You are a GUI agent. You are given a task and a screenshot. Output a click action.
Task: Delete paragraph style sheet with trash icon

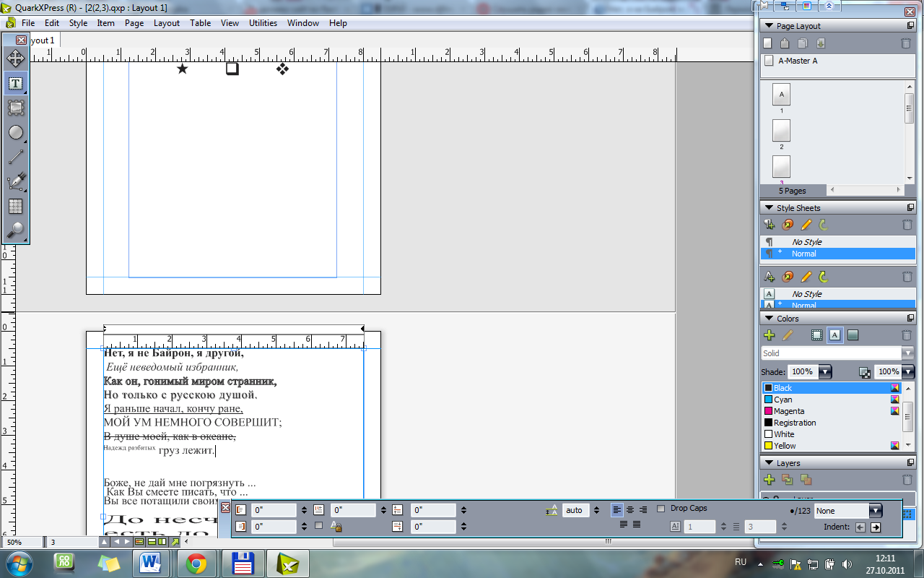(907, 225)
